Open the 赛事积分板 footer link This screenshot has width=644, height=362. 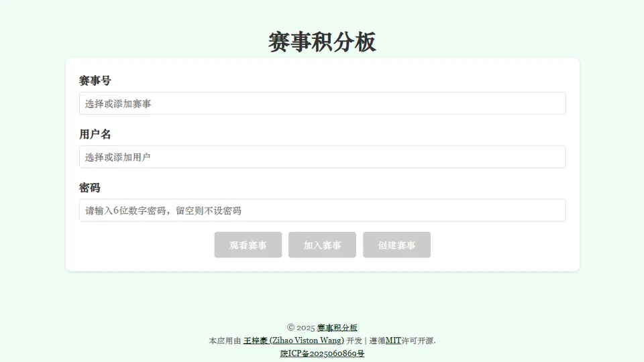337,328
